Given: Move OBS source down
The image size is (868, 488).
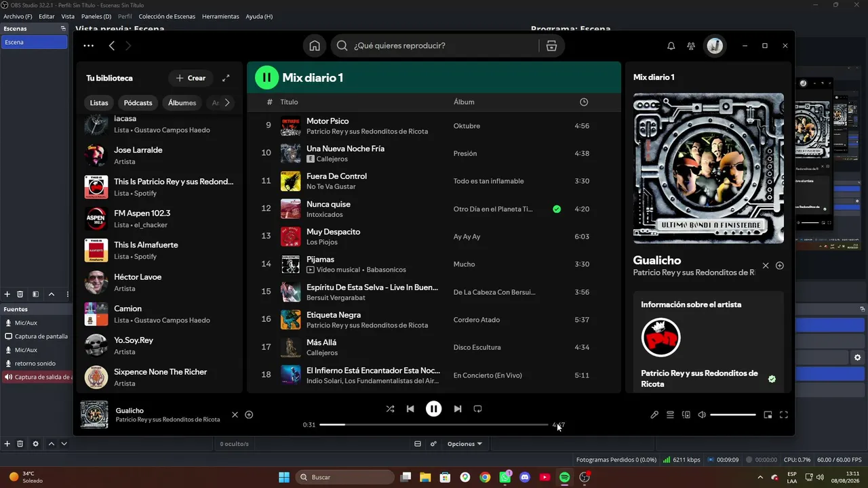Looking at the screenshot, I should click(x=64, y=444).
